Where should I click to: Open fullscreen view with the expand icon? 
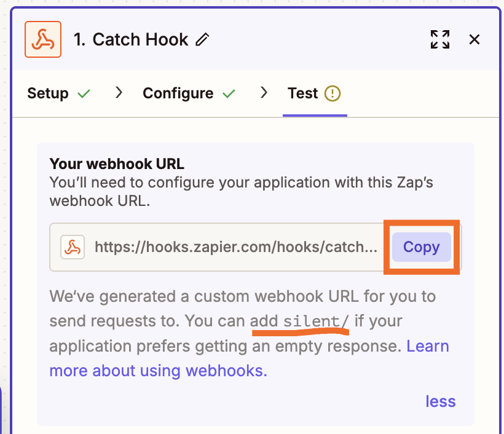(x=439, y=39)
